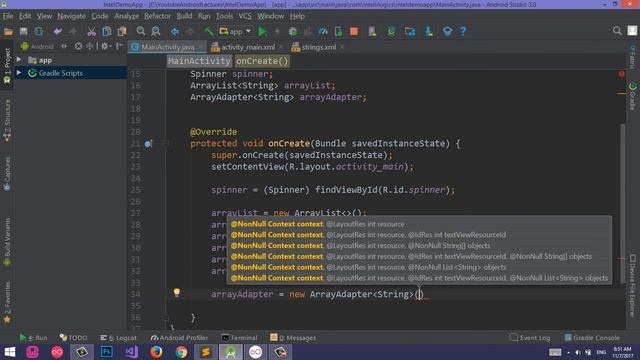Click the Attach debugger to process icon
Screen dimensions: 640x360
coord(338,31)
